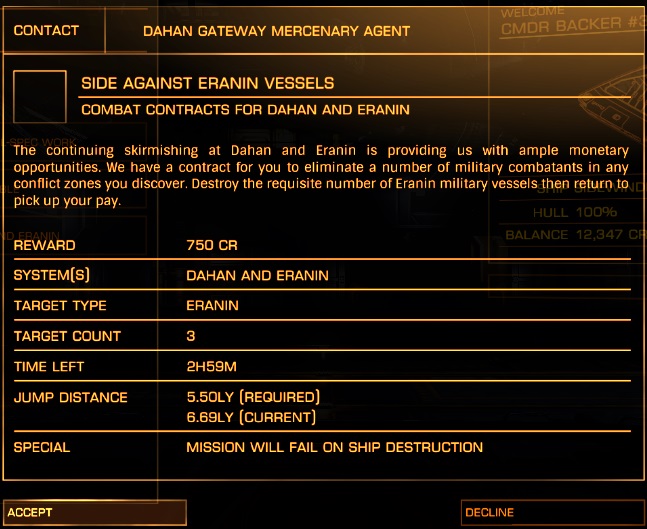Click the Side Against Eranin Vessels title
Viewport: 647px width, 529px height.
(x=207, y=83)
